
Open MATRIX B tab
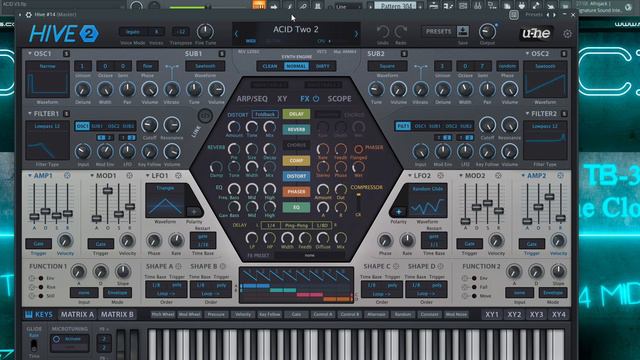(x=117, y=314)
